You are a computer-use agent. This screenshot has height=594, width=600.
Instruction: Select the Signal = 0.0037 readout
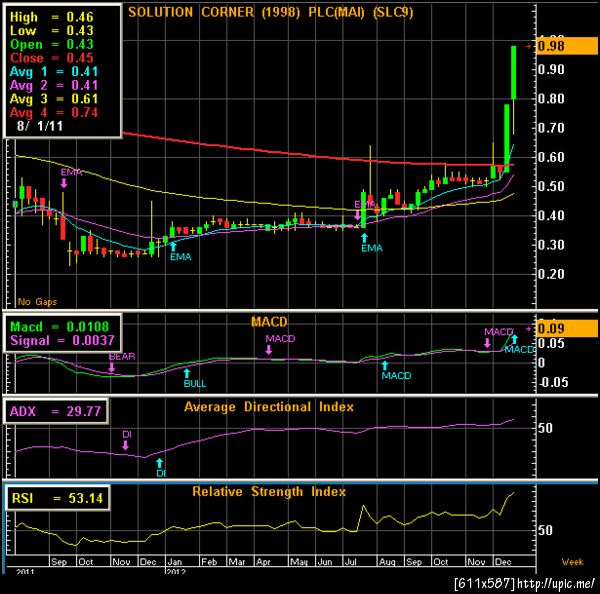(62, 340)
